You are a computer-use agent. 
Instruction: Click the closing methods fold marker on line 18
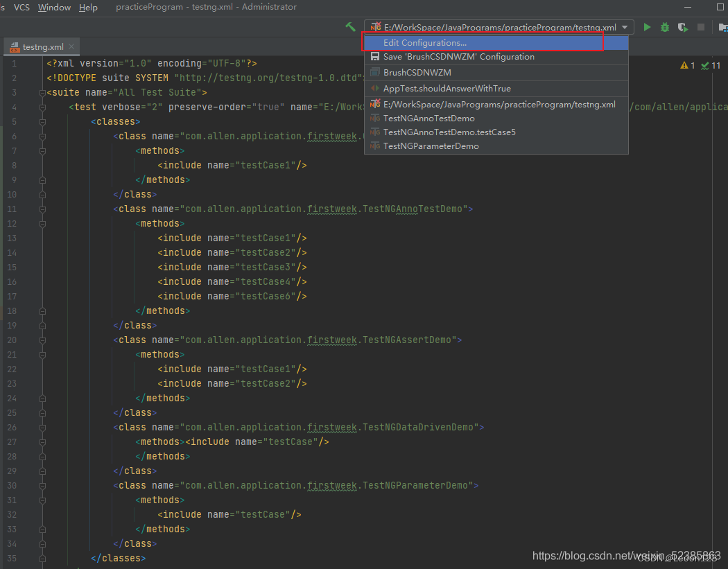(43, 311)
